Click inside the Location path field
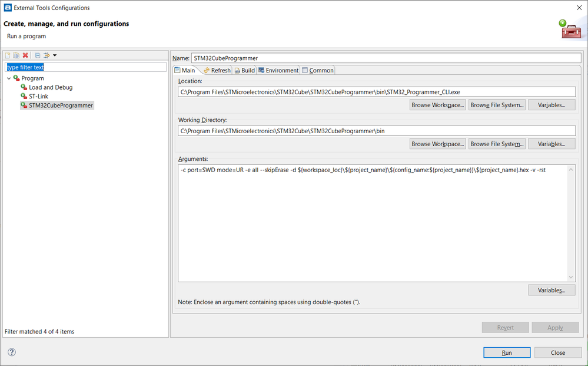The width and height of the screenshot is (588, 366). [377, 92]
